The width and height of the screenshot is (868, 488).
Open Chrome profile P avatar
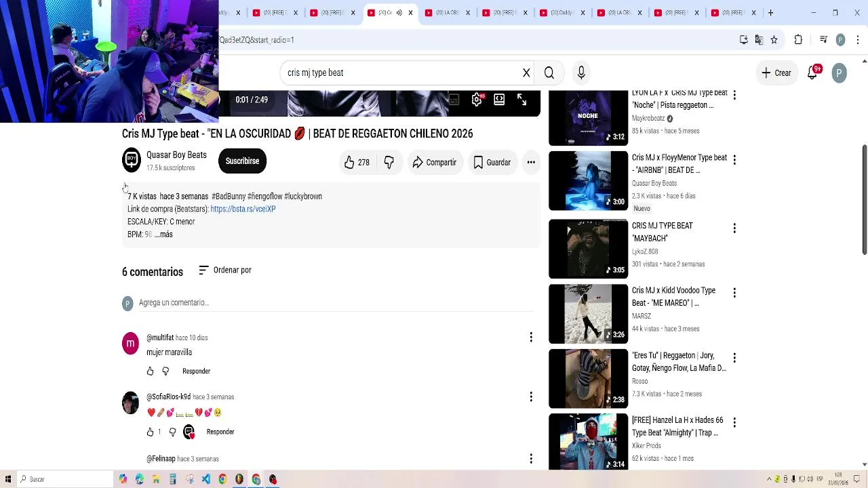pyautogui.click(x=840, y=40)
